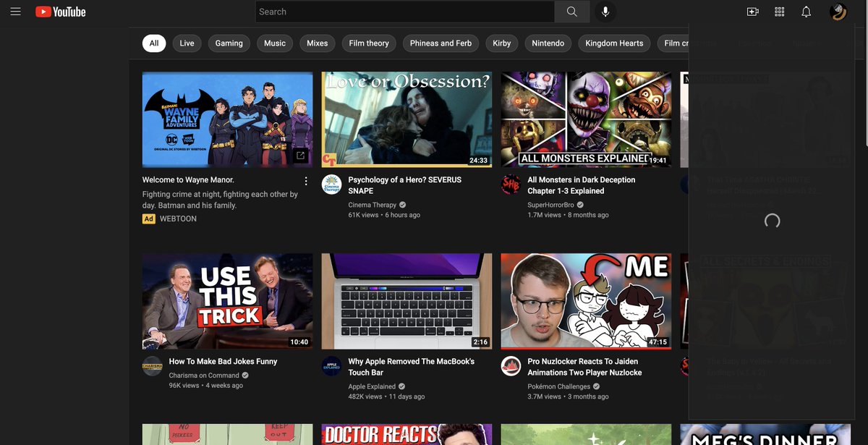868x445 pixels.
Task: Play the MacBook keyboard thumbnail
Action: tap(407, 301)
